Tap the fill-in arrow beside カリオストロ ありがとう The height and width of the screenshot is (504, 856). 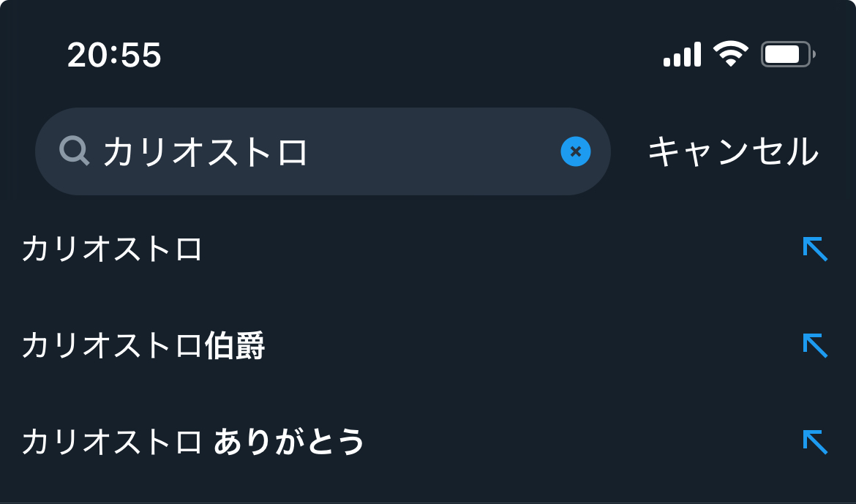pos(815,442)
